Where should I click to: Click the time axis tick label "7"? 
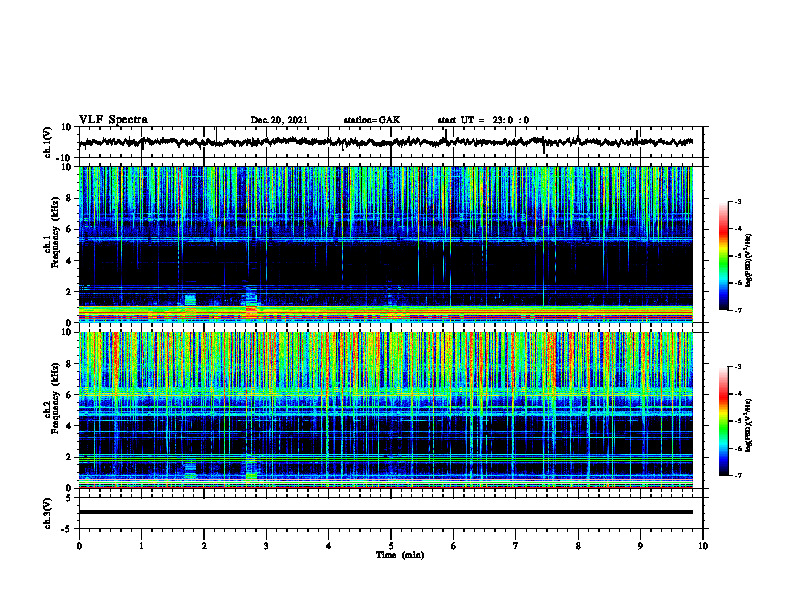[516, 546]
